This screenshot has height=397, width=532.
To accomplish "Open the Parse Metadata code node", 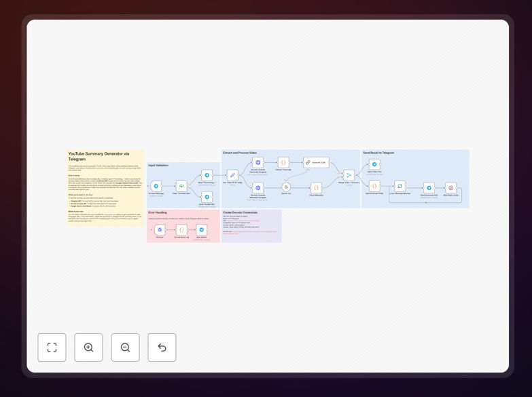I will (x=316, y=187).
